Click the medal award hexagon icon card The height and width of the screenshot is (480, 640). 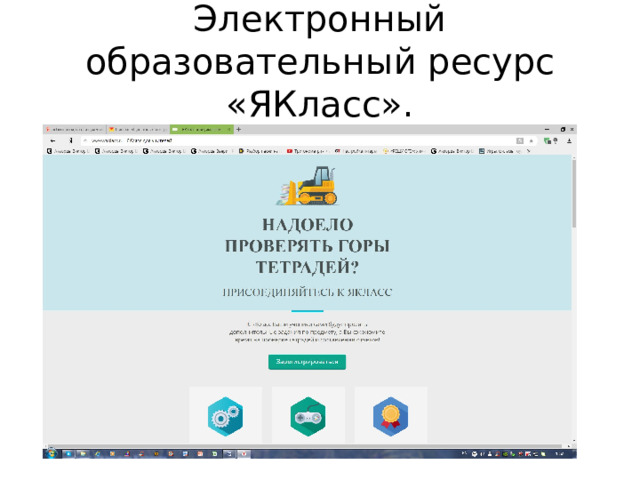(391, 416)
